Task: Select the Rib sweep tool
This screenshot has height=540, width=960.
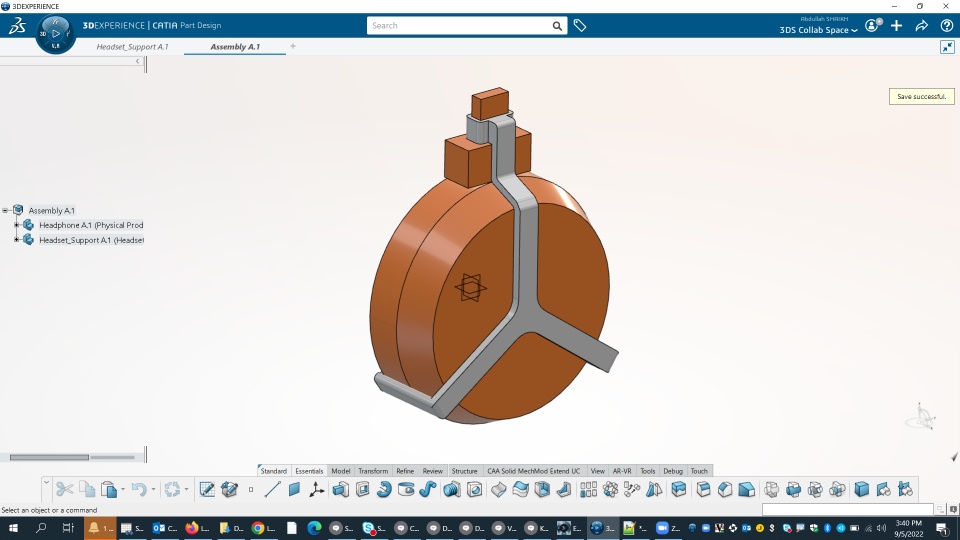Action: (x=428, y=489)
